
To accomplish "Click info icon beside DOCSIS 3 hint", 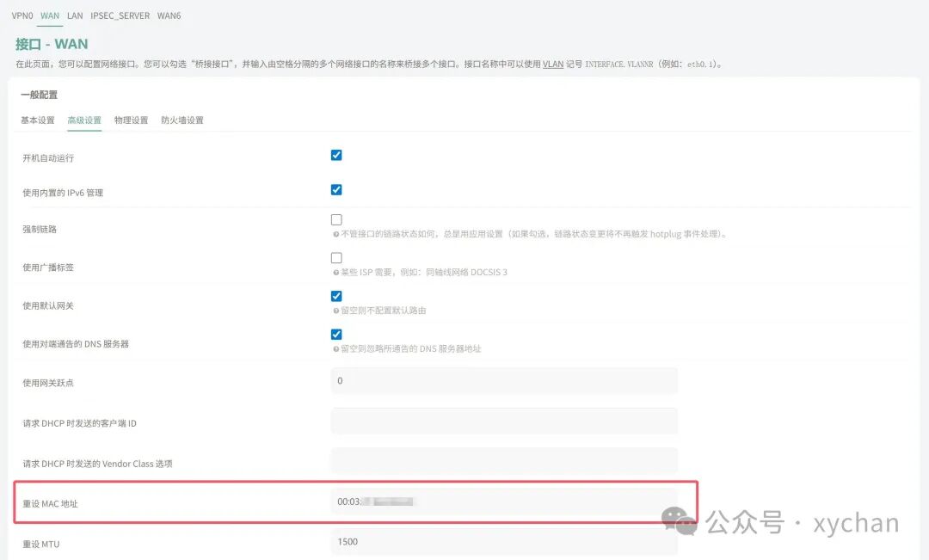I will click(x=336, y=273).
